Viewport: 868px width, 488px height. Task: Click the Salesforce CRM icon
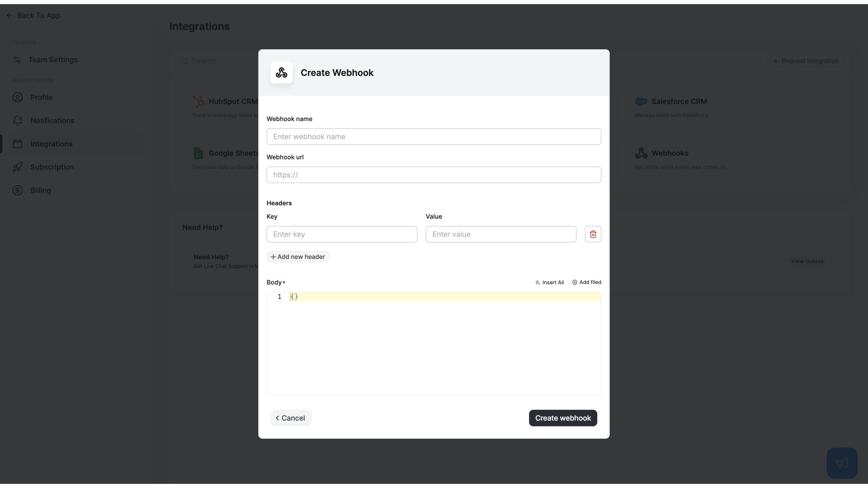642,101
